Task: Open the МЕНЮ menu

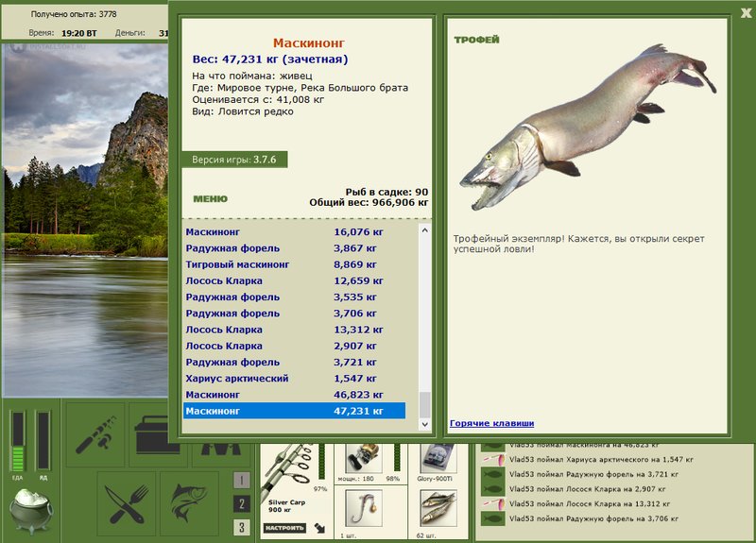Action: point(210,199)
